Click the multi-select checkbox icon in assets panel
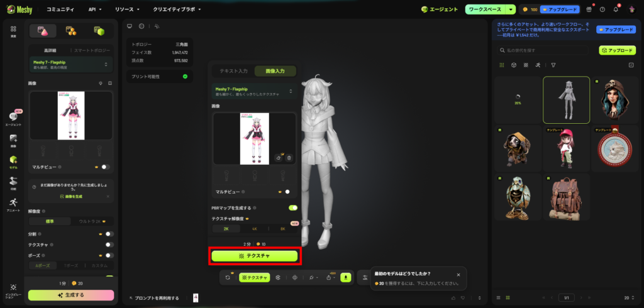The width and height of the screenshot is (644, 308). coord(631,65)
